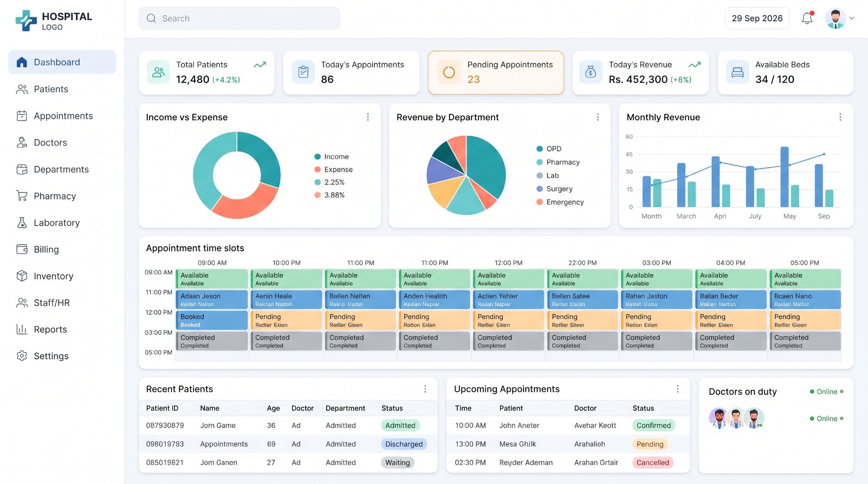Click the Expense legend color dot
Viewport: 868px width, 484px height.
click(317, 169)
